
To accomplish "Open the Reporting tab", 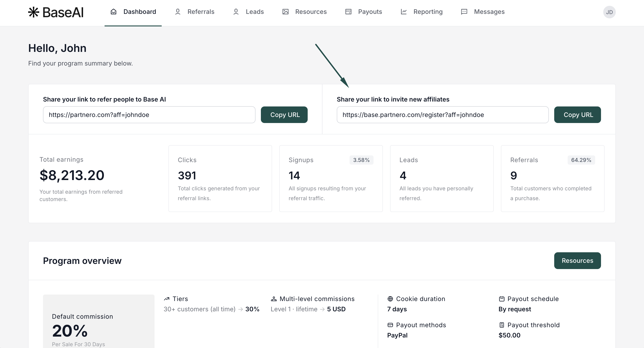I will click(x=428, y=12).
